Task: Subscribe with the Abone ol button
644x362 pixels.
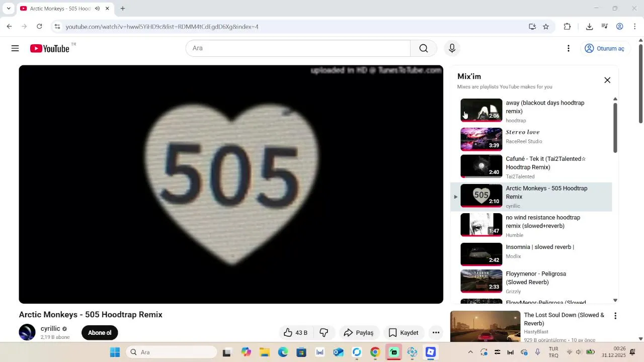Action: [x=100, y=332]
